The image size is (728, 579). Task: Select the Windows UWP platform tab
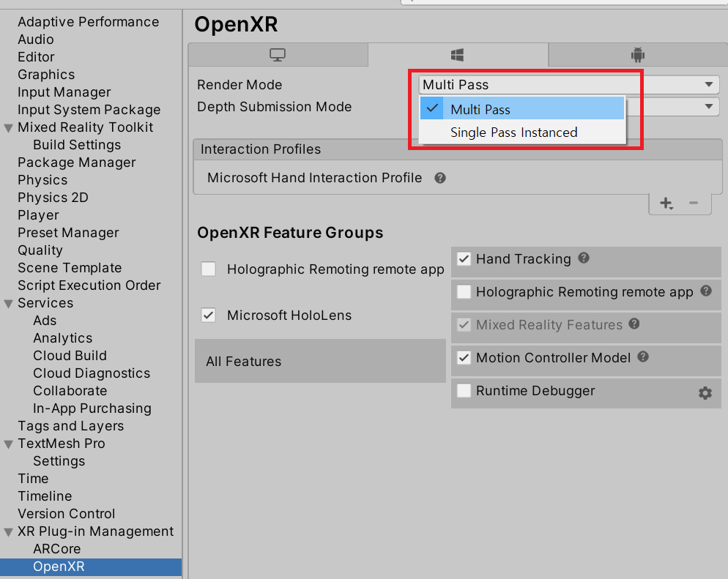[457, 55]
